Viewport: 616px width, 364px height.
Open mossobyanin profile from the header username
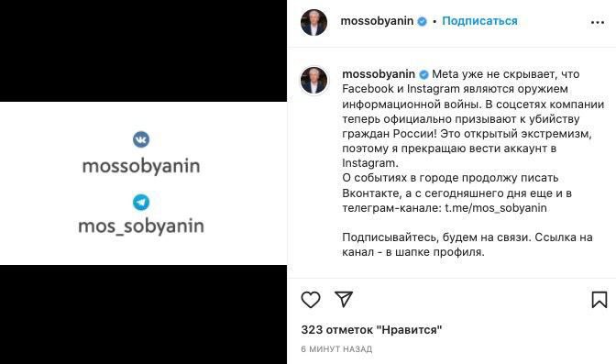[x=377, y=21]
